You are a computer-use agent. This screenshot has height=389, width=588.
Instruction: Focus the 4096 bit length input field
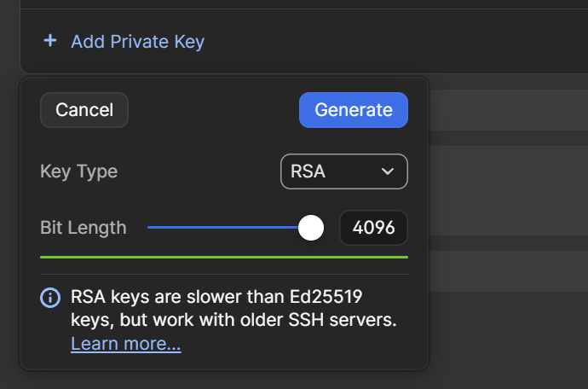coord(373,229)
